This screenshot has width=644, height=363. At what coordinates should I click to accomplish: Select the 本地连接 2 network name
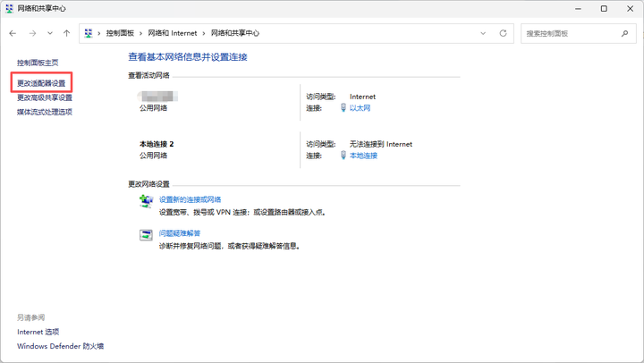pyautogui.click(x=157, y=144)
